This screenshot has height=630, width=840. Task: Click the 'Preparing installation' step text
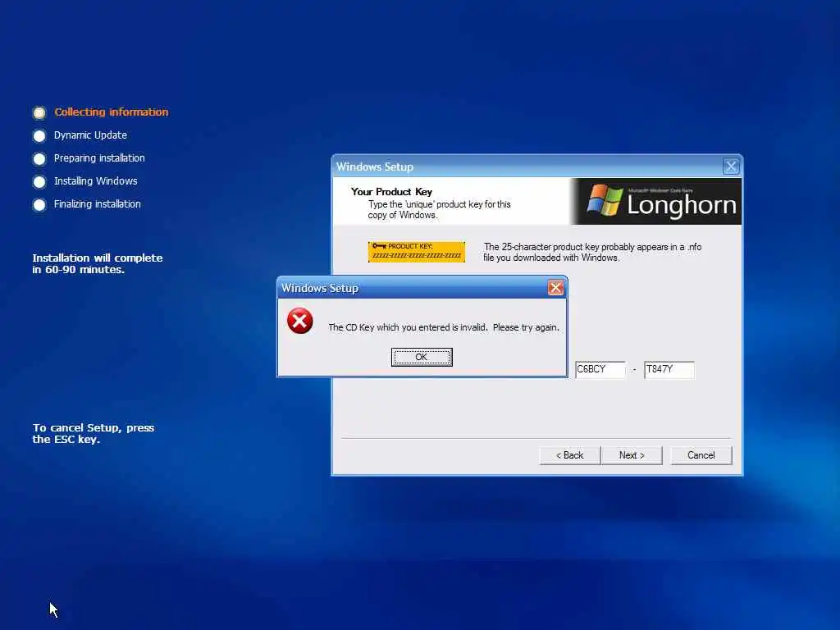(99, 158)
